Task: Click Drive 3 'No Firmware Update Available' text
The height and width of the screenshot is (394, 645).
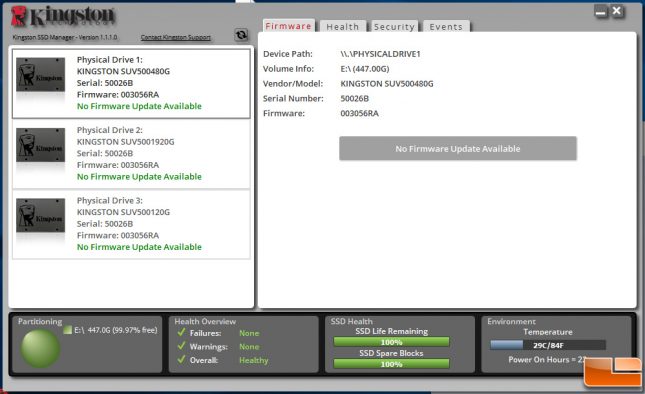Action: pos(139,247)
